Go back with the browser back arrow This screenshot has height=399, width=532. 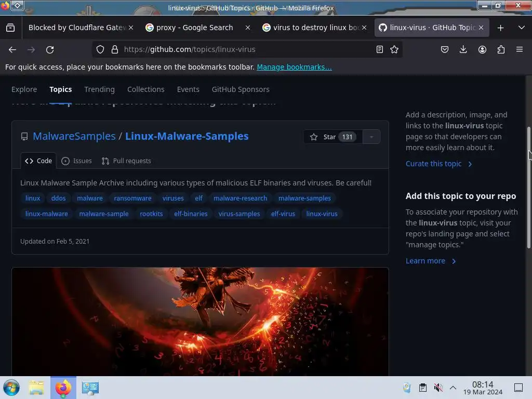[x=12, y=49]
